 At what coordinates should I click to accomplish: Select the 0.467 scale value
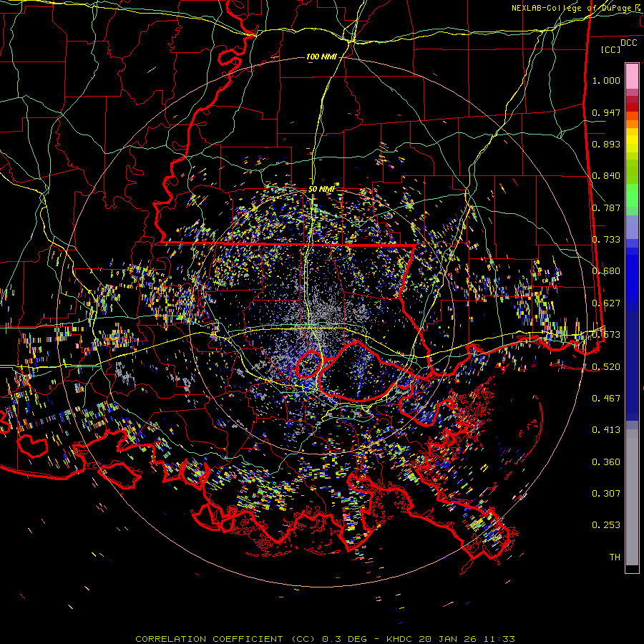tap(606, 398)
